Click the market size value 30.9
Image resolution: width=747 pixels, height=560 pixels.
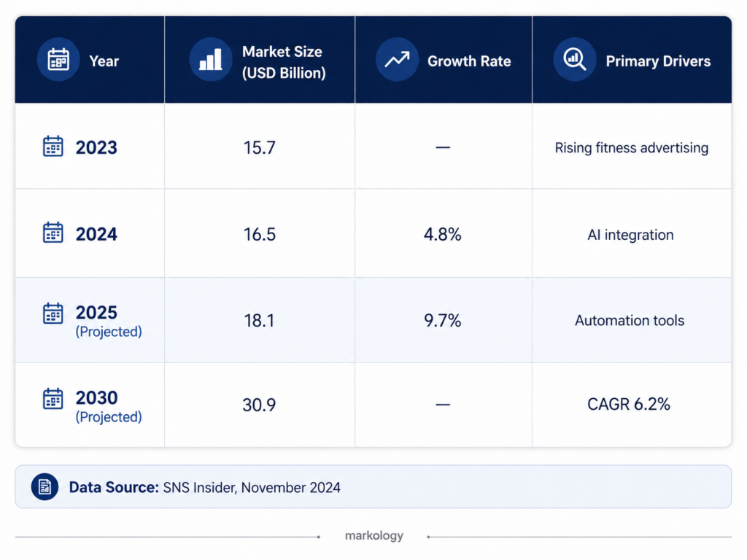pos(259,405)
